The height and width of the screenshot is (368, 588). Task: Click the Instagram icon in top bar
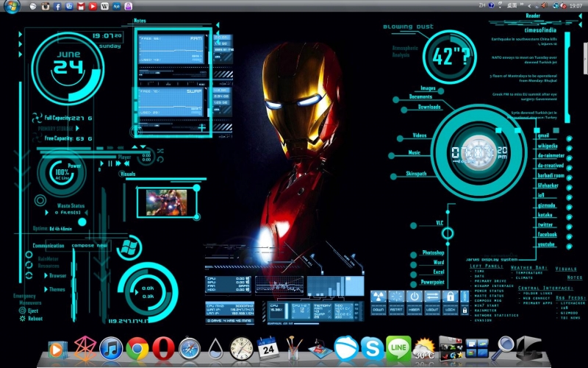(x=46, y=6)
